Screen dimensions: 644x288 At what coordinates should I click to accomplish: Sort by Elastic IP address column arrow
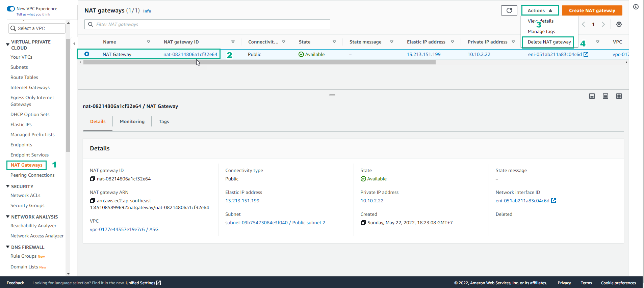tap(452, 42)
